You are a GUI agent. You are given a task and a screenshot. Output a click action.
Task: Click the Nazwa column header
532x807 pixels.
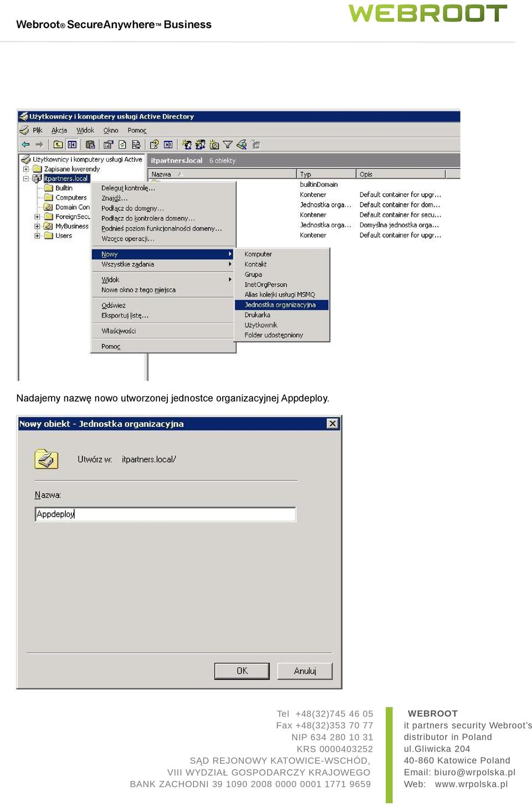pos(223,174)
